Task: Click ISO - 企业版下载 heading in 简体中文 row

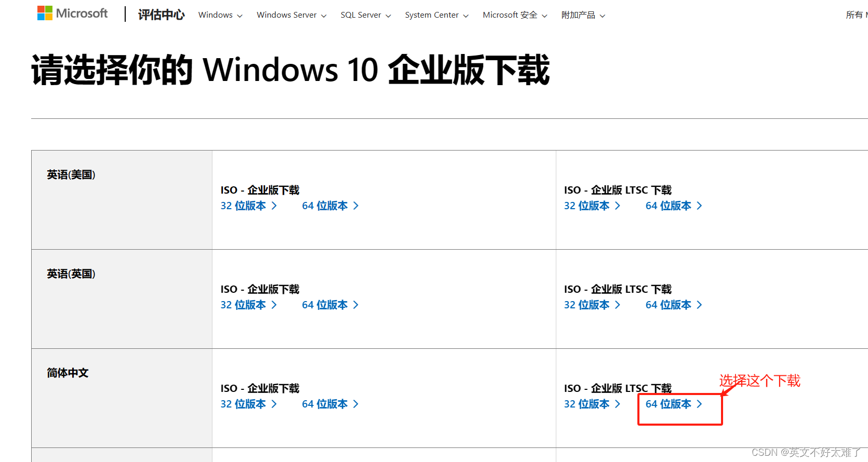Action: [x=260, y=388]
